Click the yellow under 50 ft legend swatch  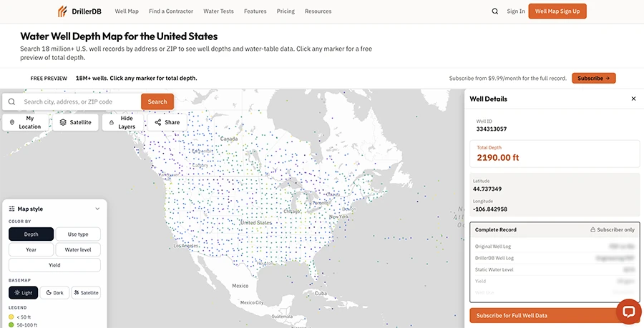pyautogui.click(x=11, y=317)
